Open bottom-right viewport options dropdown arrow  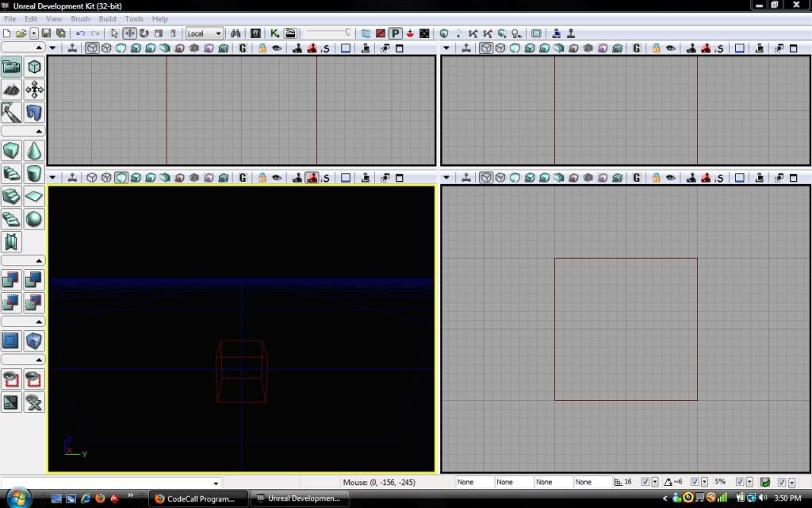pos(446,178)
